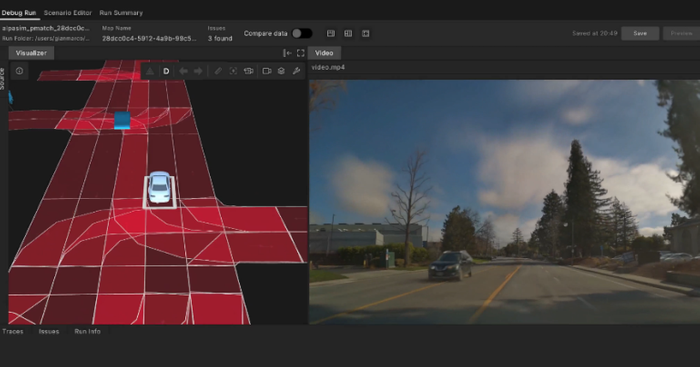The height and width of the screenshot is (367, 700).
Task: Activate the focus target icon
Action: 233,71
